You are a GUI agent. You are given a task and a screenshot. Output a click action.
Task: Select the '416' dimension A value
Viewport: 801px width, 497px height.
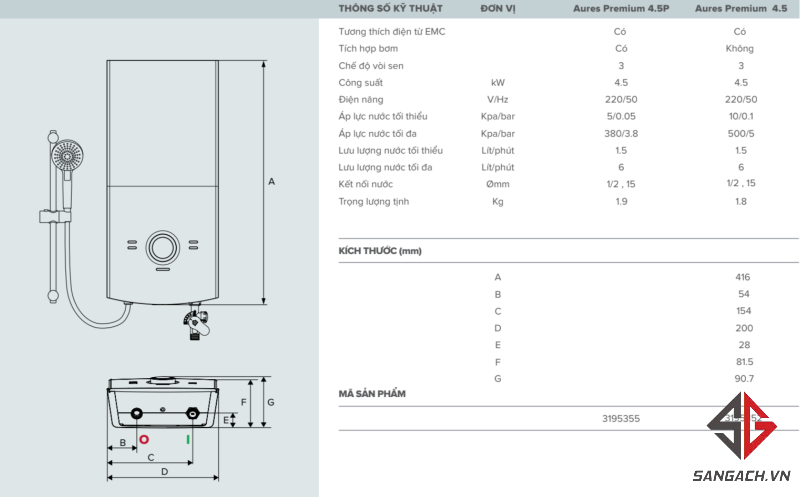point(743,277)
